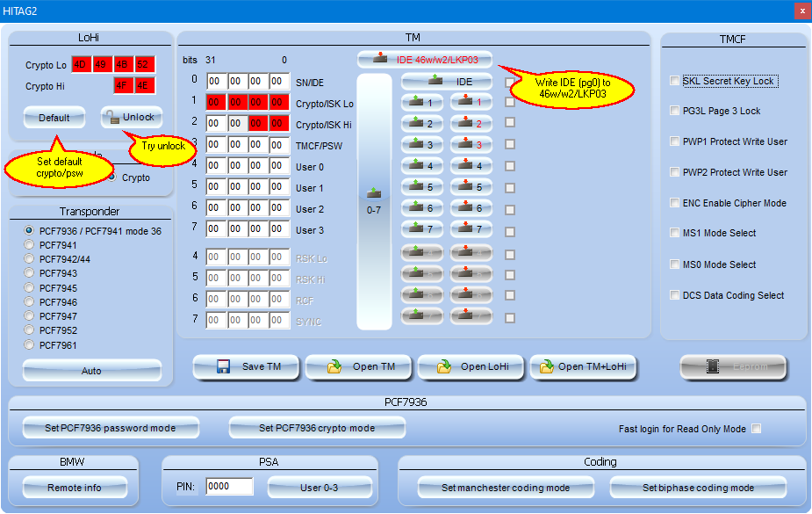Click green-arrow read button for page 2
Screen dimensions: 812x514
(422, 124)
